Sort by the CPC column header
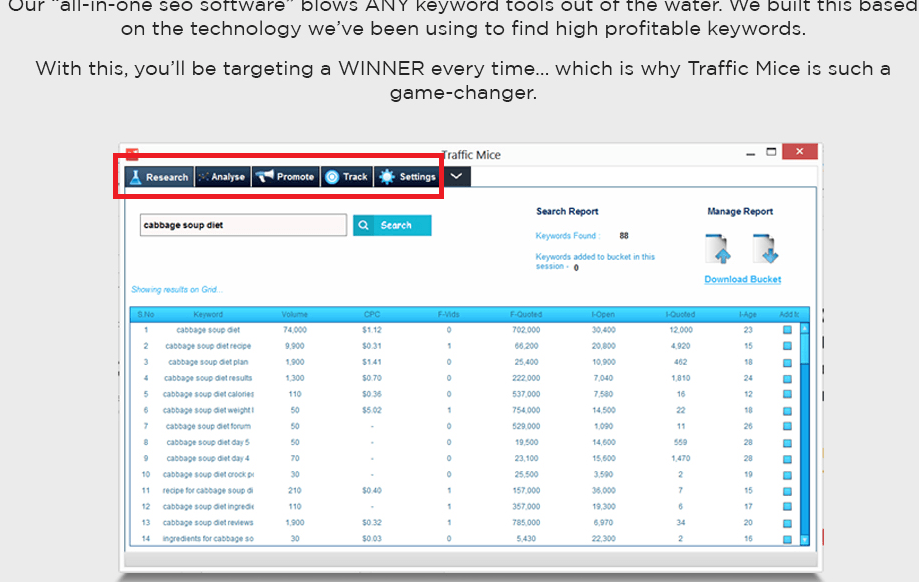 point(372,315)
